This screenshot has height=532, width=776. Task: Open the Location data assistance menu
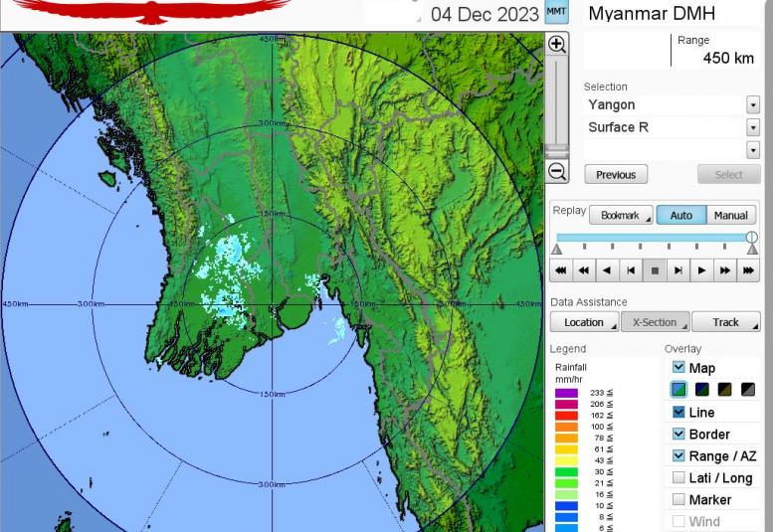584,322
